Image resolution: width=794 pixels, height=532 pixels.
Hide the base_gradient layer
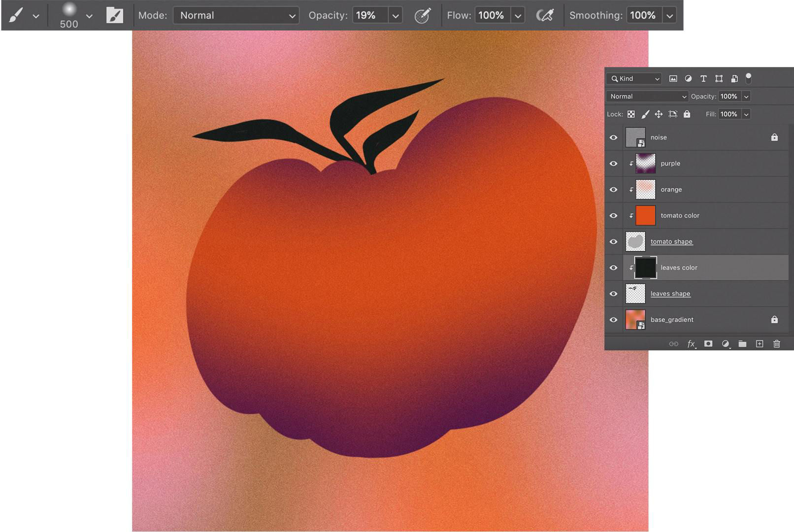coord(613,320)
